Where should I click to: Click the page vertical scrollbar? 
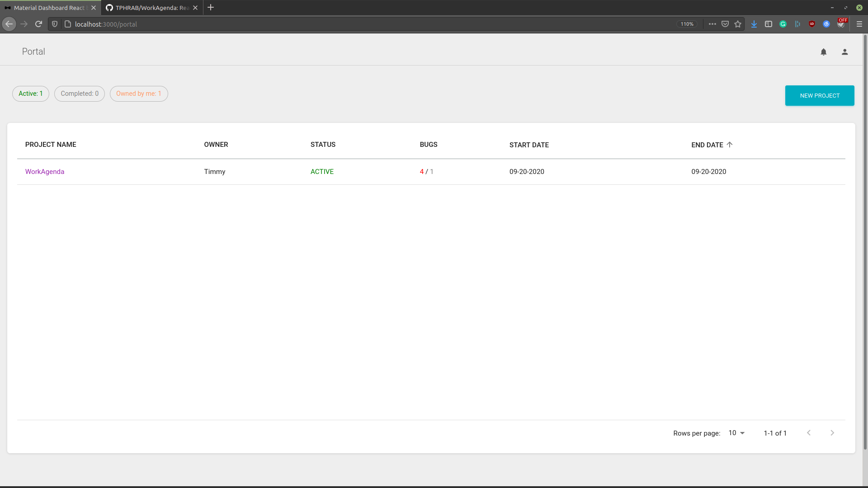(x=865, y=242)
